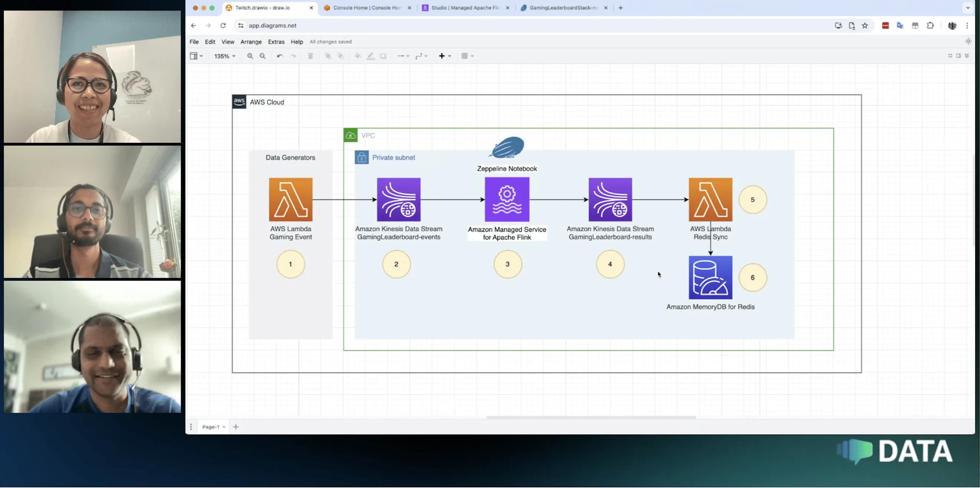This screenshot has height=488, width=980.
Task: Select the Amazon Kinesis Data Stream events icon
Action: point(398,199)
